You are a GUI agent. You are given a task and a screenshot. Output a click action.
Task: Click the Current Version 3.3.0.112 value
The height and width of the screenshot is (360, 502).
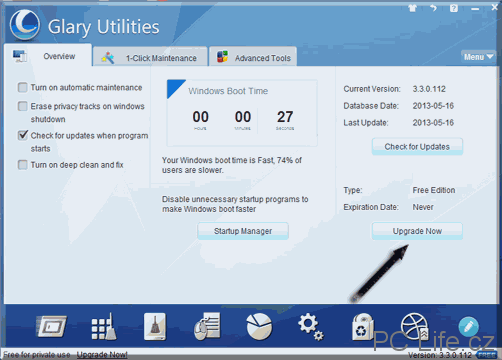(429, 89)
